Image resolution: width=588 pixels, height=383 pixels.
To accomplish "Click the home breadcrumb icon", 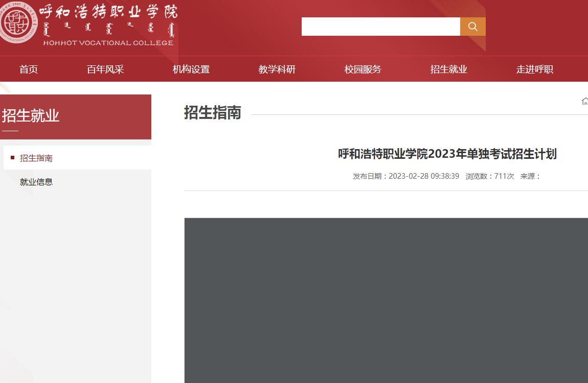I will (584, 101).
